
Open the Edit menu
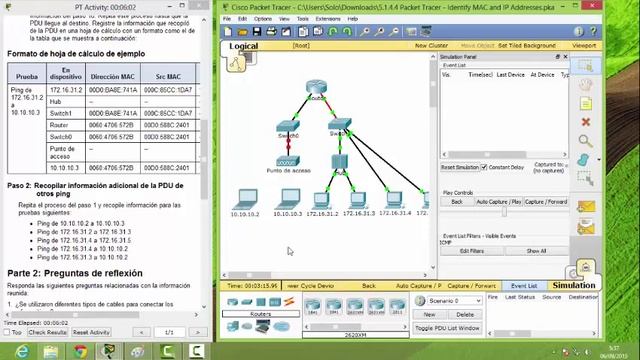242,19
